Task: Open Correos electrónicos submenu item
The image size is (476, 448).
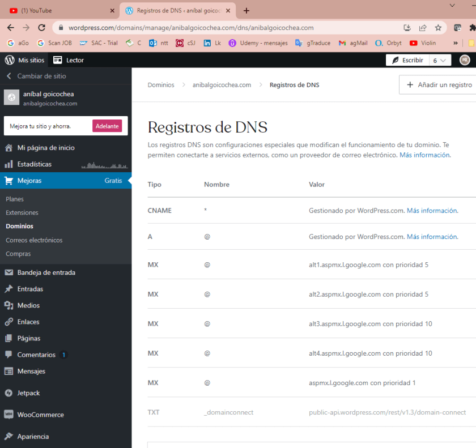Action: click(x=34, y=240)
